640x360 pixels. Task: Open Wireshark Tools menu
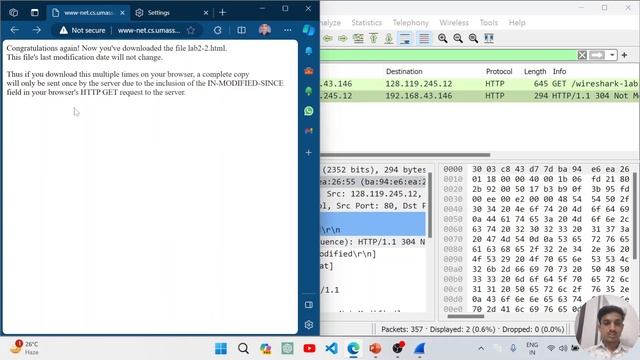coord(489,23)
